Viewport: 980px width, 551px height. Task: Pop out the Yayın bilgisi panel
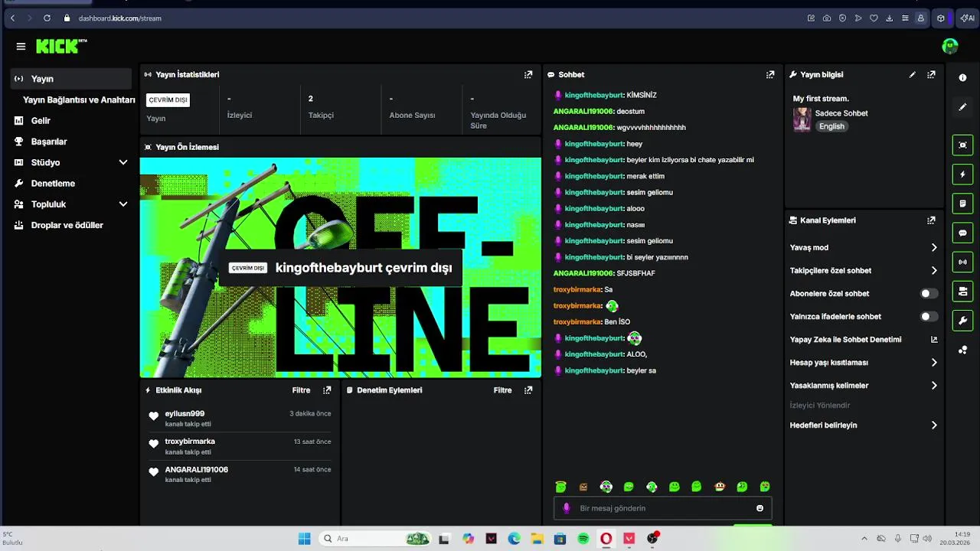931,74
